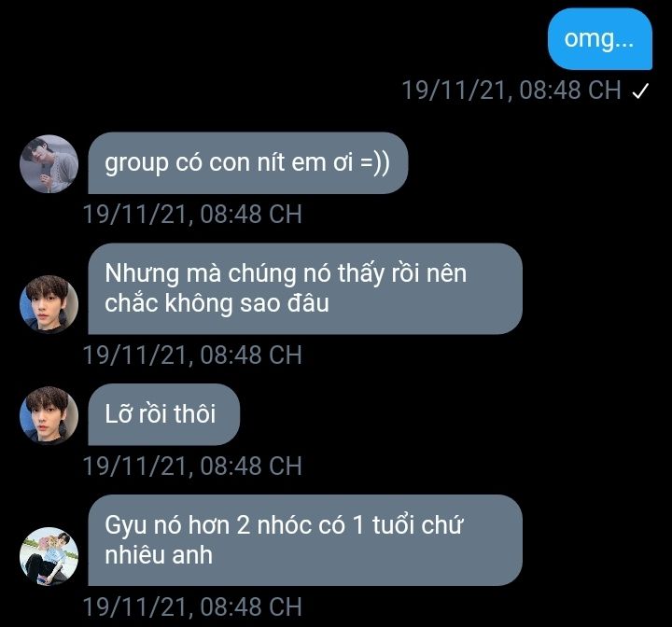The height and width of the screenshot is (627, 672).
Task: Tap the word 'group' in first reply
Action: coord(136,164)
